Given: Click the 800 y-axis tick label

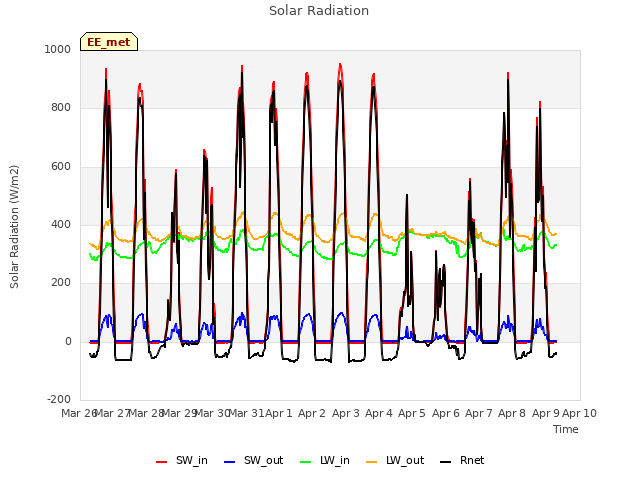Looking at the screenshot, I should (x=61, y=108).
